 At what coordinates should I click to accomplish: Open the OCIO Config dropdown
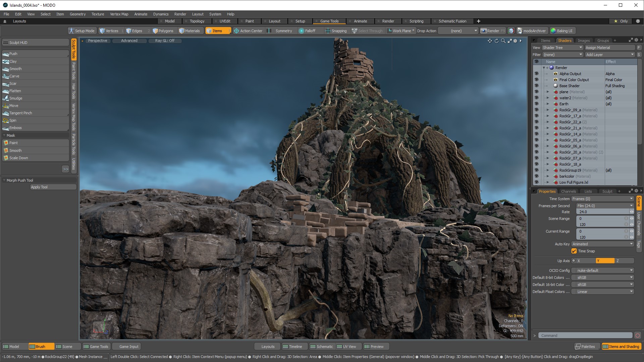[x=603, y=270]
